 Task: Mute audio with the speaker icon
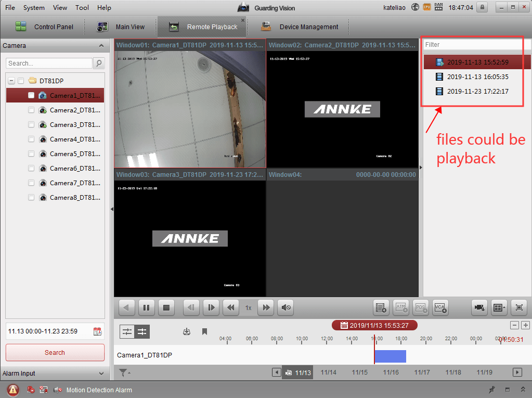[x=286, y=307]
